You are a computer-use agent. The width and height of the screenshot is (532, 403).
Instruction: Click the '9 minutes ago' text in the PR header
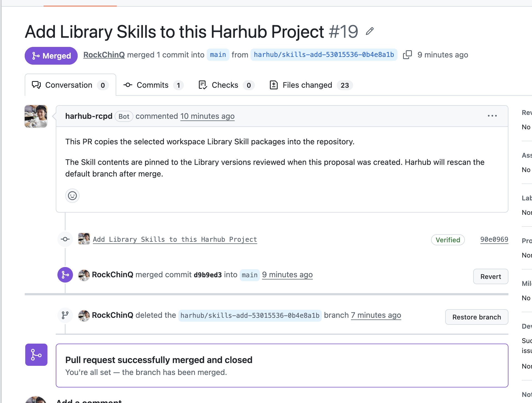(x=443, y=55)
